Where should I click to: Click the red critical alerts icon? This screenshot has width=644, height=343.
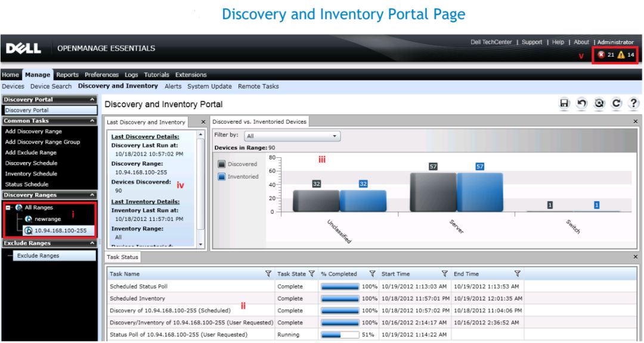(601, 55)
